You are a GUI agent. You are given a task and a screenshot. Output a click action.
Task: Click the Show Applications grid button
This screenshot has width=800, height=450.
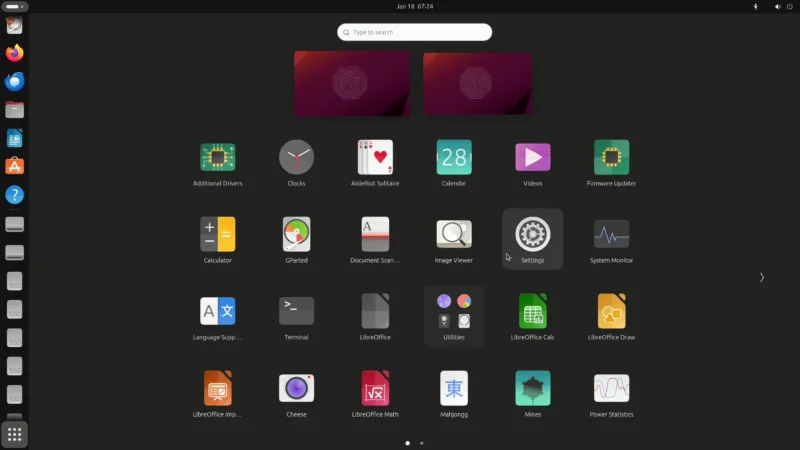coord(14,434)
